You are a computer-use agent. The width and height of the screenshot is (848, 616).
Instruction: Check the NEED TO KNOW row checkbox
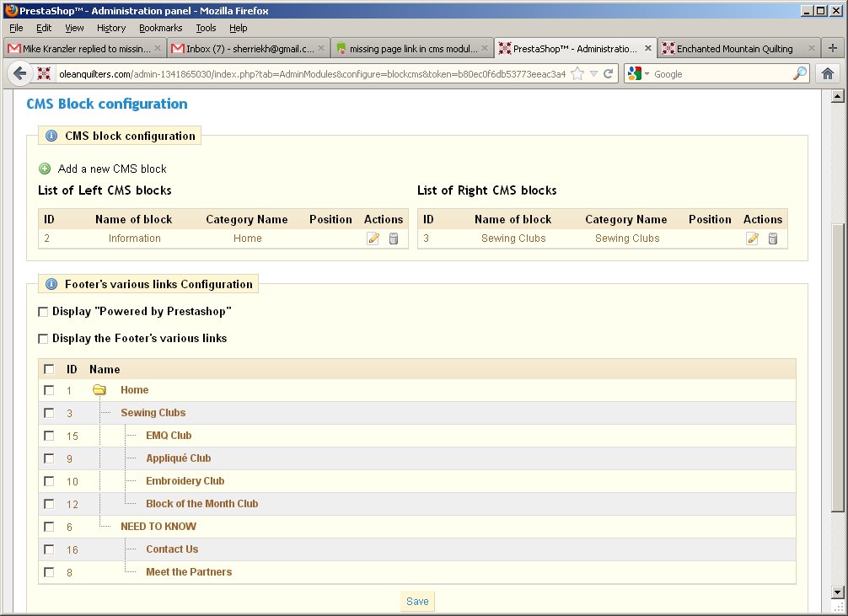click(49, 526)
